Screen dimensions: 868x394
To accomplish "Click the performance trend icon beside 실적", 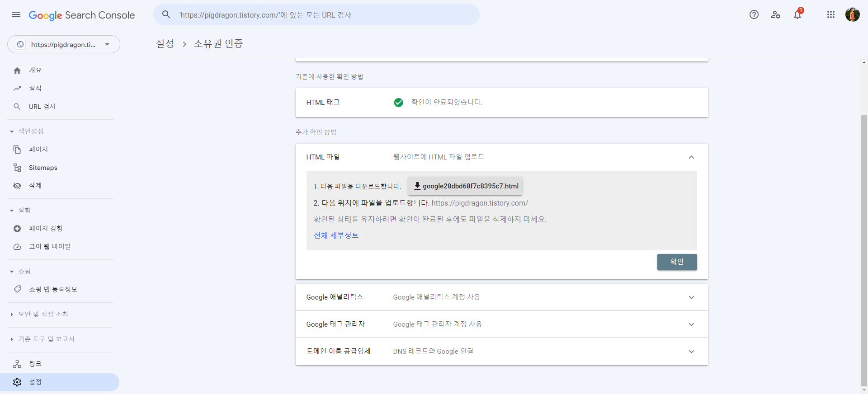I will pyautogui.click(x=17, y=89).
